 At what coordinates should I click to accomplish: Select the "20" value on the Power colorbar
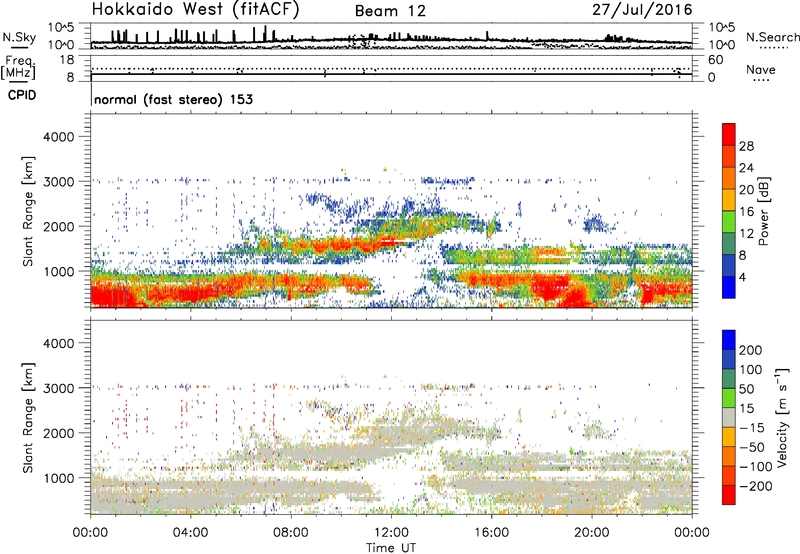[746, 190]
